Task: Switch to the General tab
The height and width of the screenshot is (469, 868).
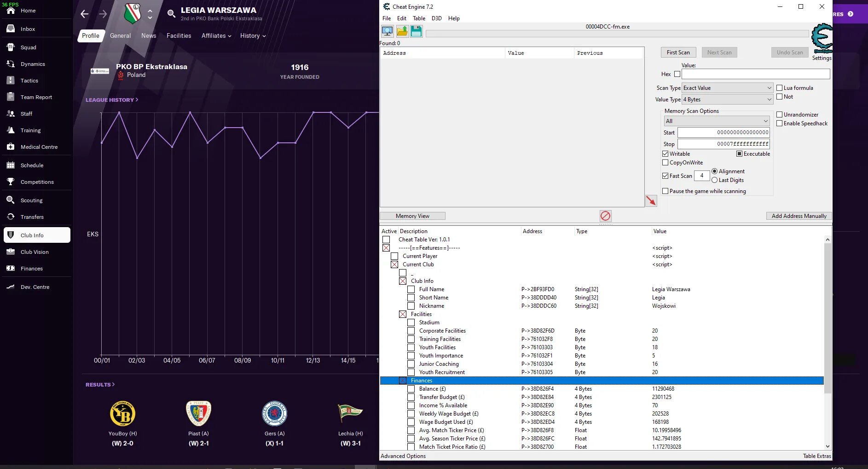Action: coord(120,35)
